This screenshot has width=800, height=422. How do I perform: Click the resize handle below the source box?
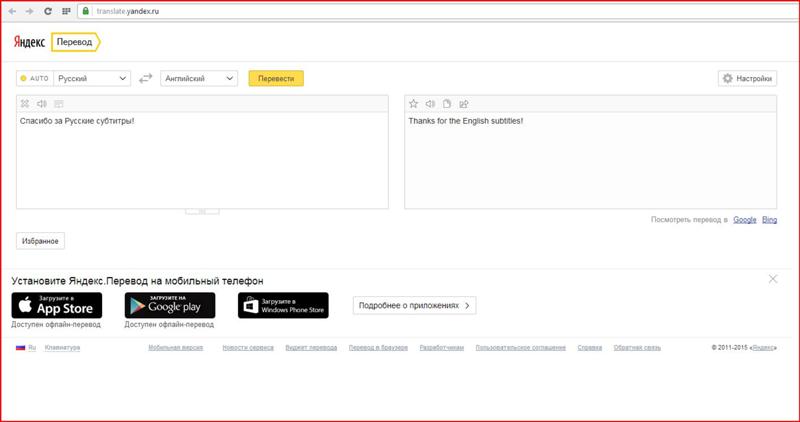(203, 211)
